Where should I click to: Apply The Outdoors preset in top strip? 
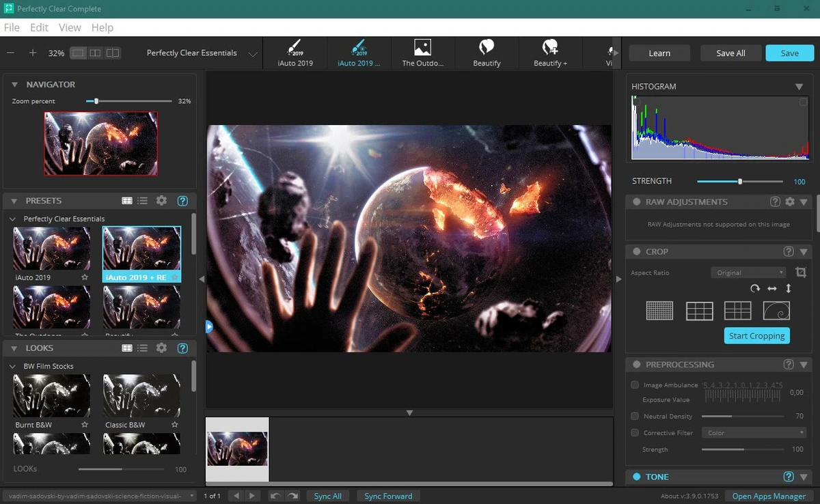423,53
